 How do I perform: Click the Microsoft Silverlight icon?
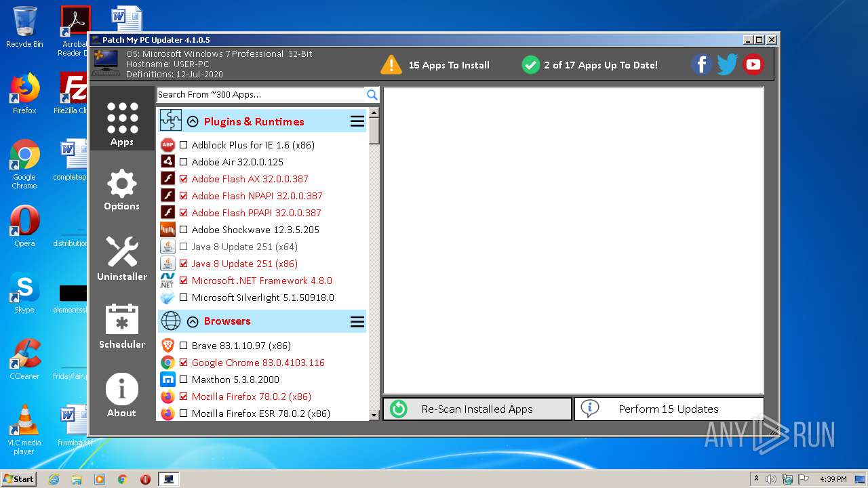point(167,298)
